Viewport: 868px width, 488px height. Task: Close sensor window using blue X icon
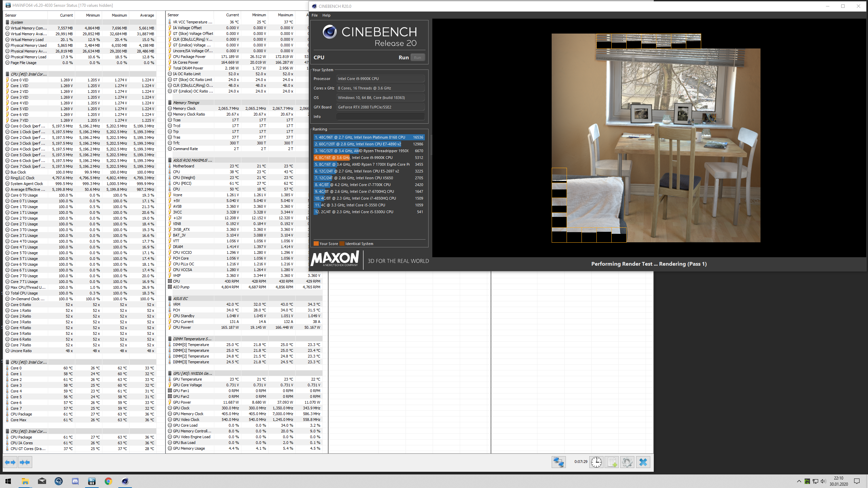click(643, 462)
